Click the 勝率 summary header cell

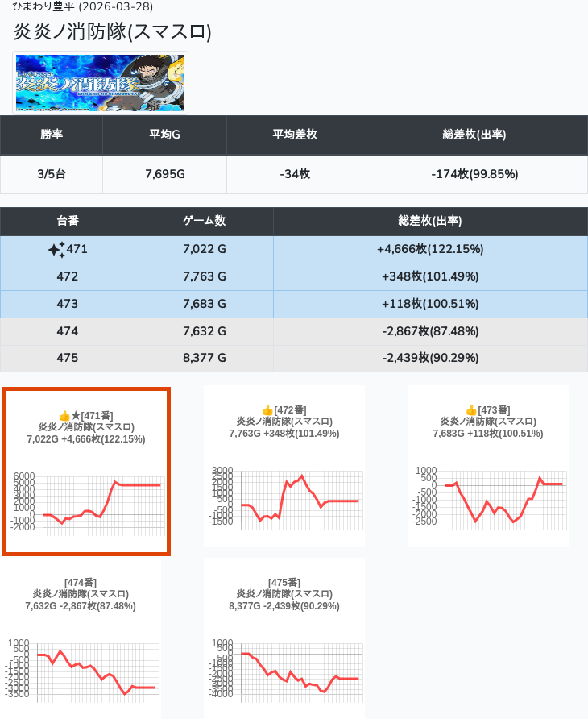pos(52,135)
